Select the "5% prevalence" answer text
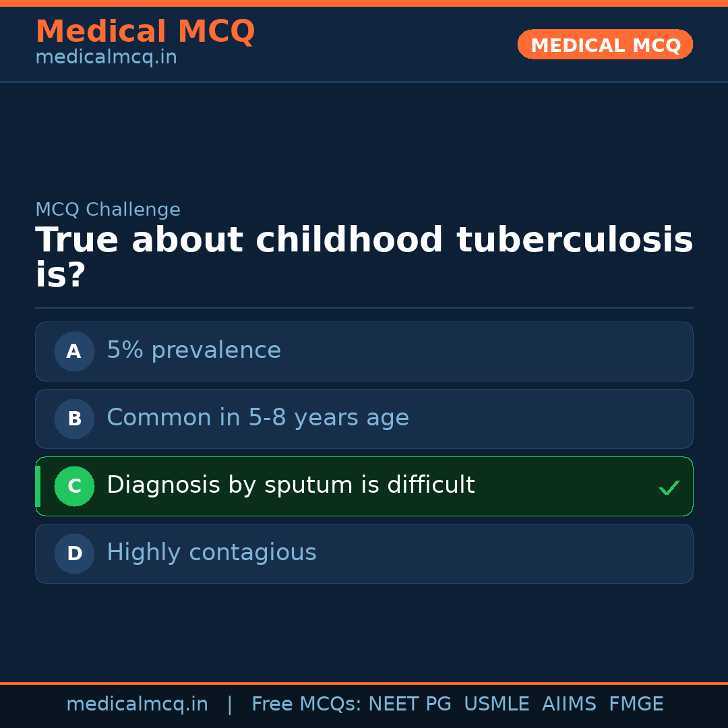Image resolution: width=728 pixels, height=728 pixels. click(193, 351)
